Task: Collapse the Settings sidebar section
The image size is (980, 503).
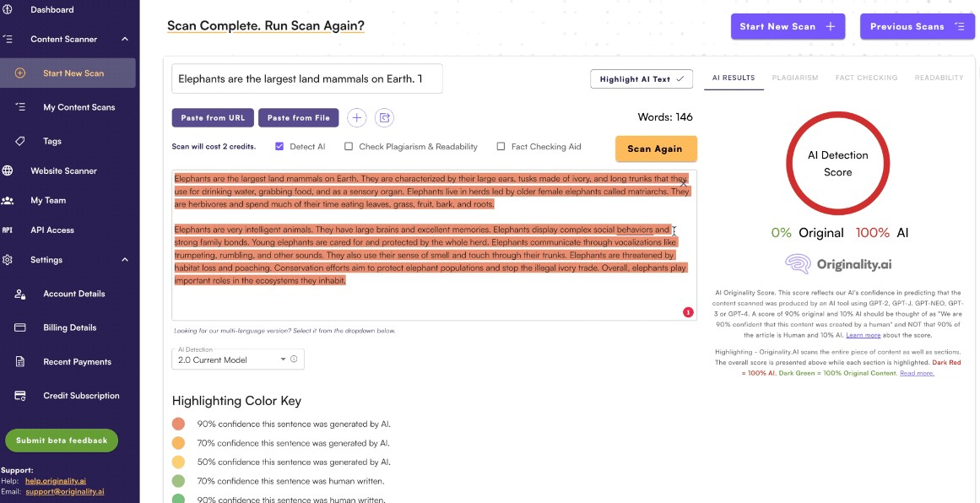Action: click(125, 260)
